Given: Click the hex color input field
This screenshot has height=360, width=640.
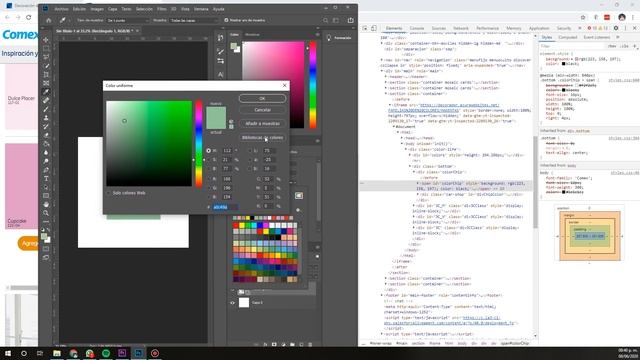Looking at the screenshot, I should pos(225,207).
